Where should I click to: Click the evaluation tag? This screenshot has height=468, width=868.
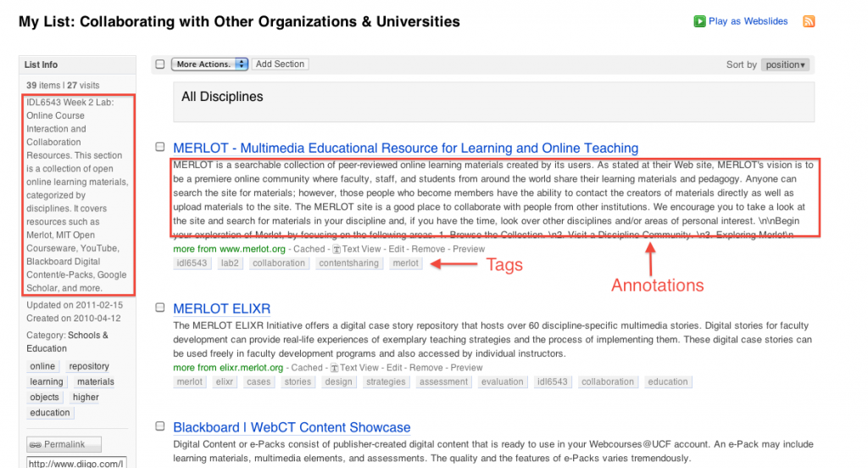click(502, 382)
